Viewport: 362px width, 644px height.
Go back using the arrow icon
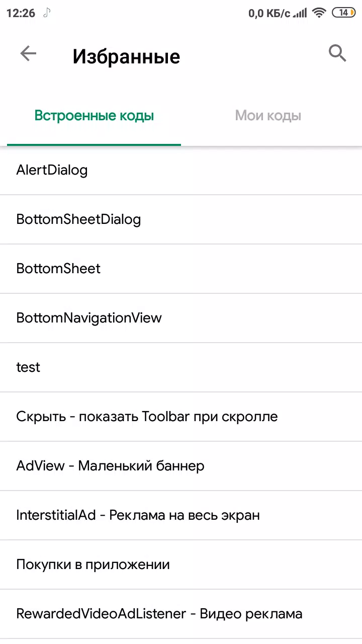pyautogui.click(x=28, y=54)
